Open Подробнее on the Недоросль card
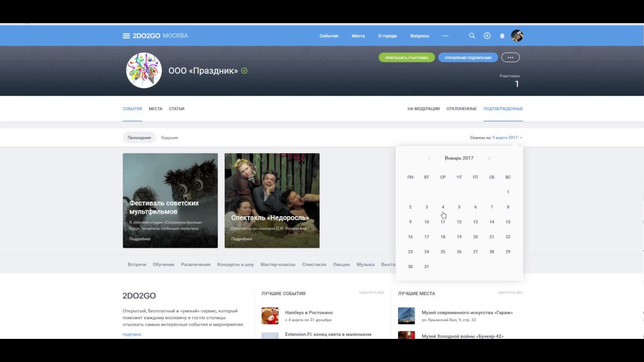The height and width of the screenshot is (362, 644). tap(242, 239)
